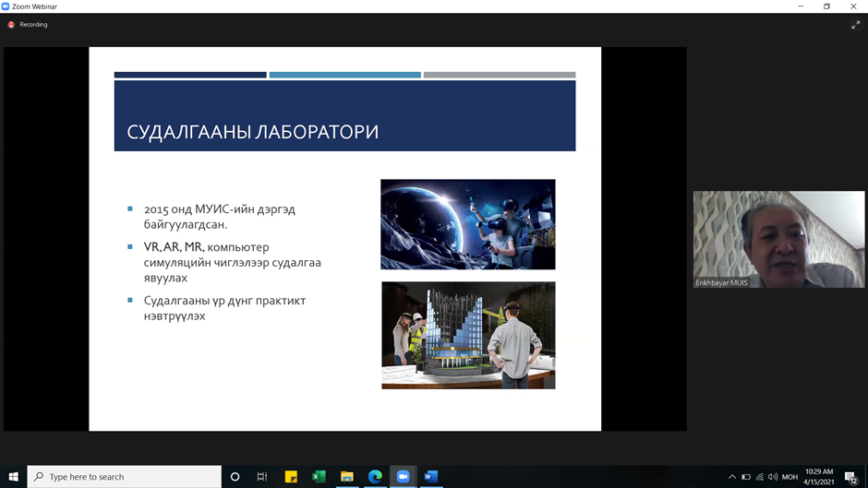Open the notifications action center icon
The width and height of the screenshot is (868, 488).
(851, 477)
